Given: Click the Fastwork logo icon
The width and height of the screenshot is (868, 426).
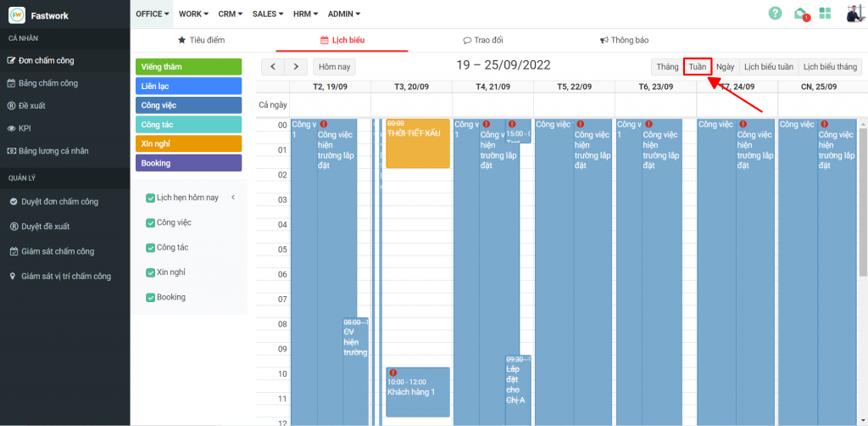Looking at the screenshot, I should tap(16, 14).
